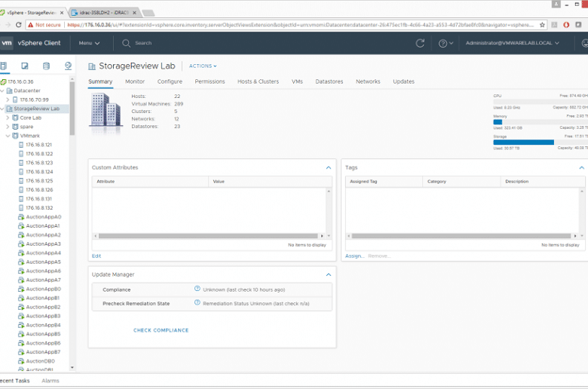Screen dimensions: 588x389
Task: Select host 176.16.8.121 in the tree
Action: pos(38,145)
